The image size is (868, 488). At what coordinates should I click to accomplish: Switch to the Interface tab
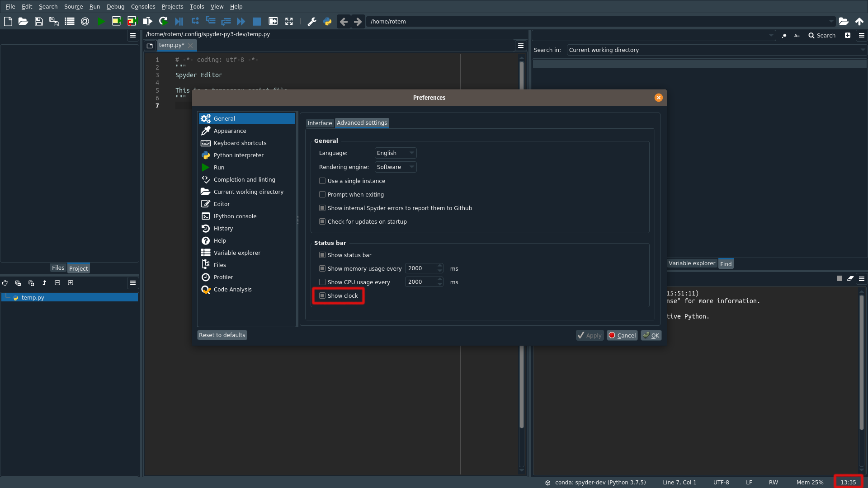coord(320,123)
